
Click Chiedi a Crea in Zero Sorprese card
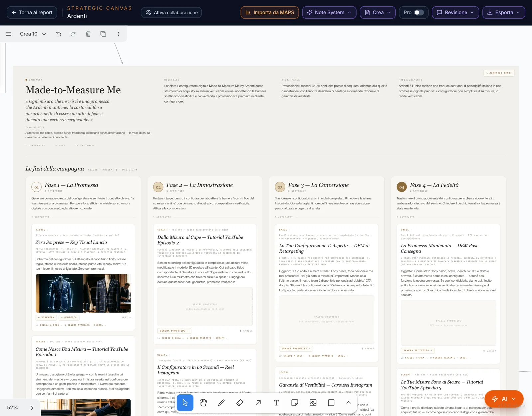coord(49,325)
